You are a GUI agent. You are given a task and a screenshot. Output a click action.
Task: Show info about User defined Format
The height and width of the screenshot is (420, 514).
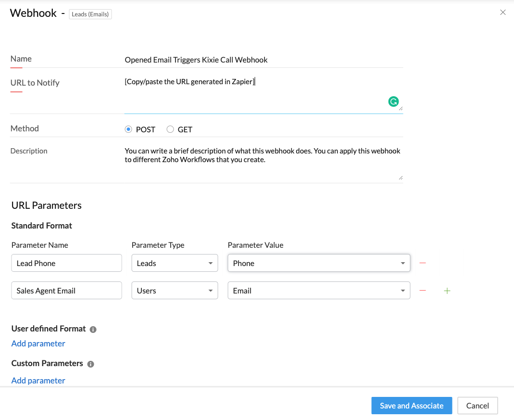tap(93, 330)
